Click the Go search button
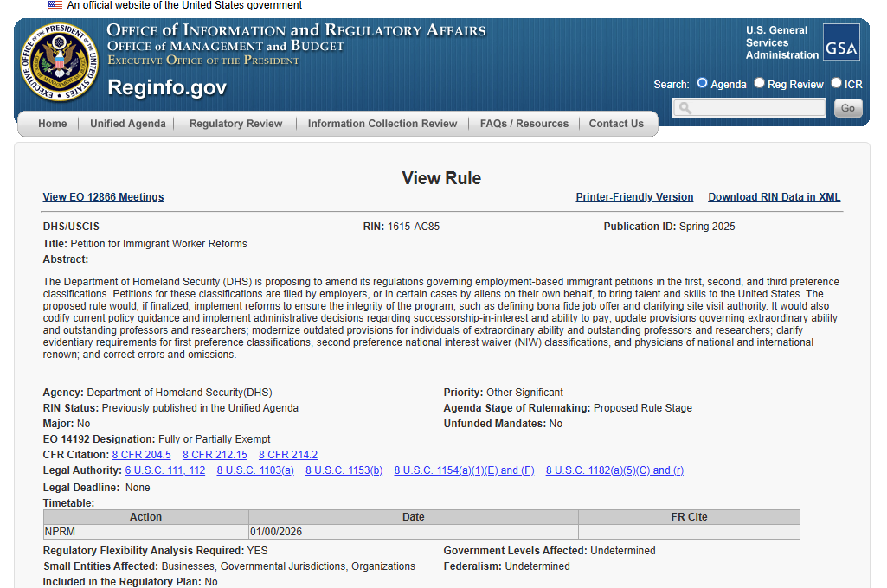This screenshot has width=887, height=588. click(x=848, y=108)
